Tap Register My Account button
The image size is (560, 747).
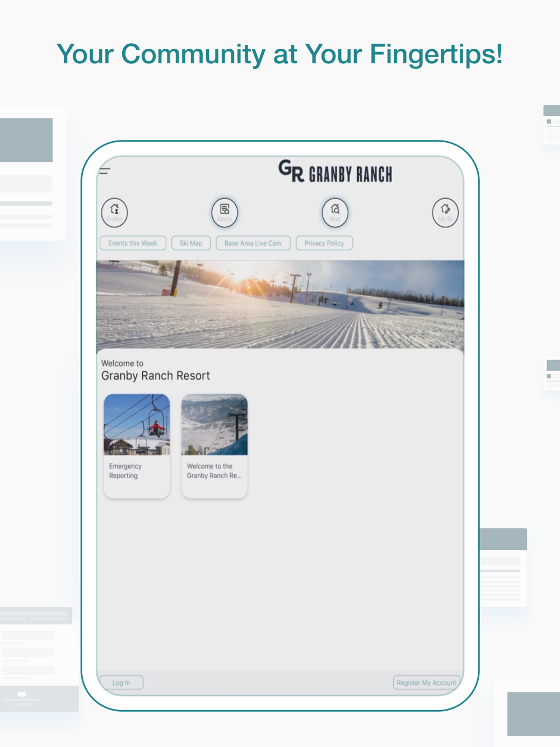click(x=426, y=683)
